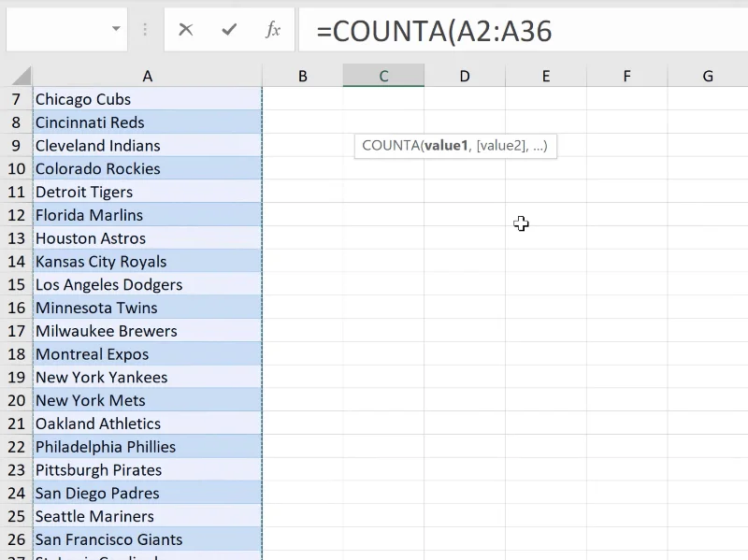Select all cells with corner triangle
The image size is (748, 560).
[19, 76]
